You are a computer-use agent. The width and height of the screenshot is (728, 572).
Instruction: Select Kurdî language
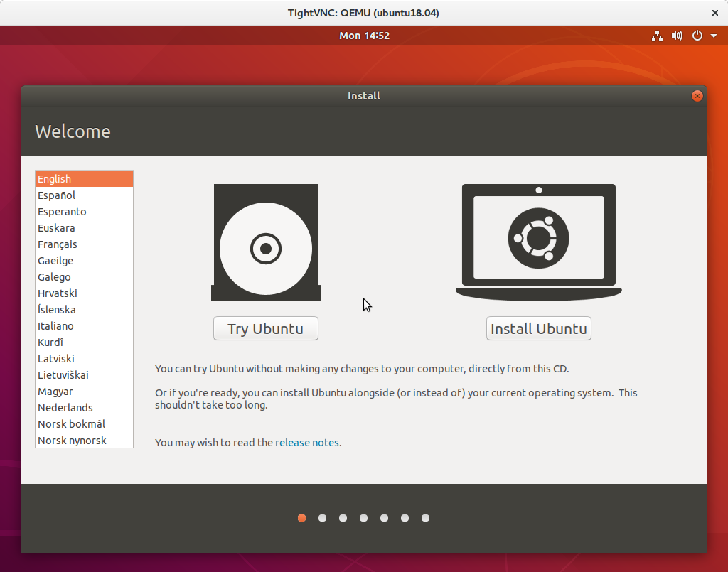click(84, 342)
